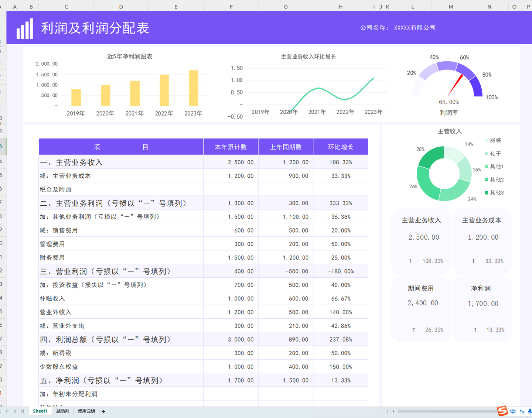Select the 少数股东权益 row label
Image resolution: width=532 pixels, height=418 pixels.
click(x=59, y=367)
